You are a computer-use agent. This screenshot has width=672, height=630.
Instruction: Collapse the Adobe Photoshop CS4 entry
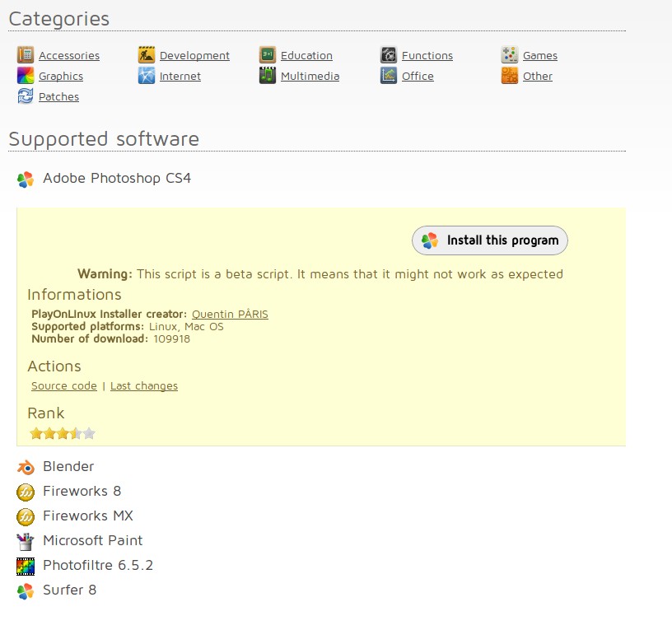(117, 178)
